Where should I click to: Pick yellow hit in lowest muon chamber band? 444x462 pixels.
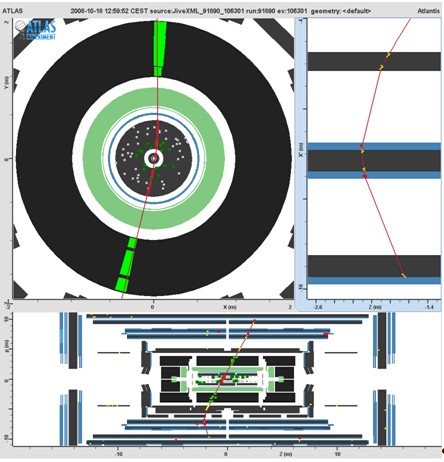[x=404, y=275]
